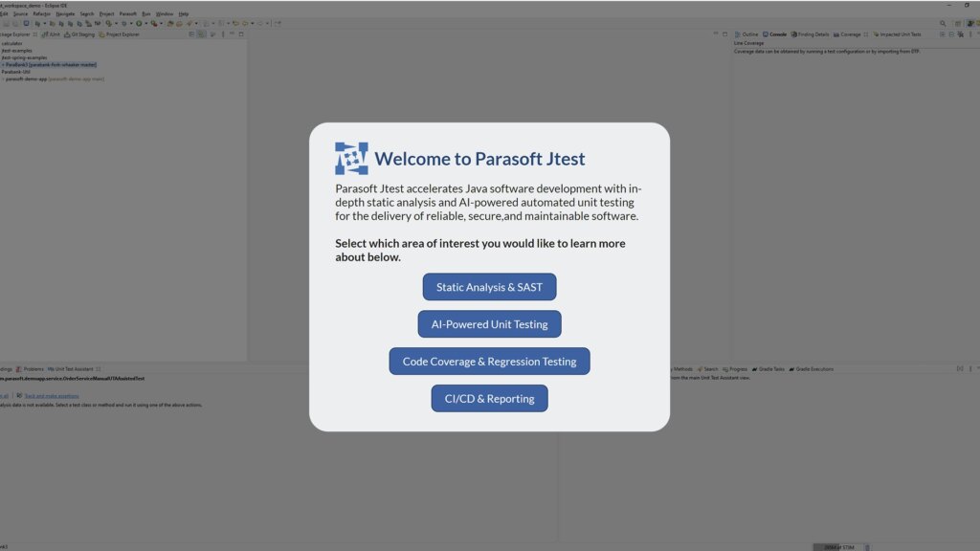This screenshot has width=980, height=551.
Task: Switch to the Git Staging tab
Action: 79,34
